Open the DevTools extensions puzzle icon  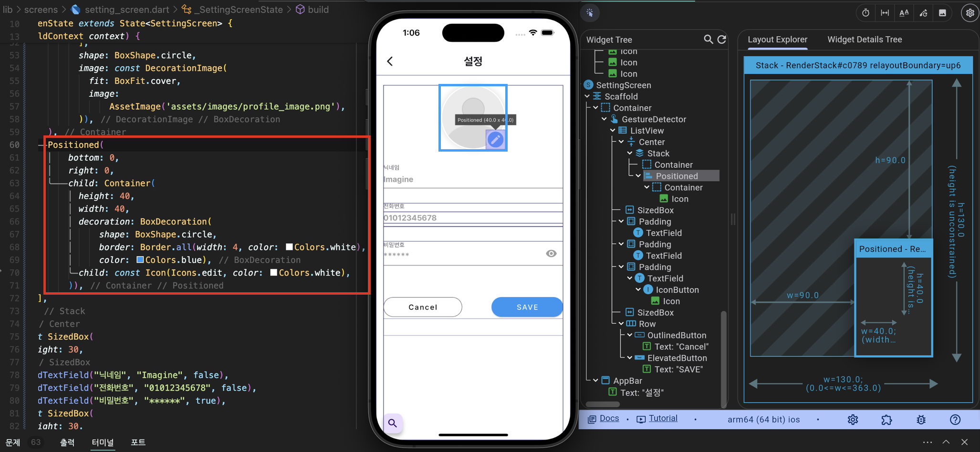(x=886, y=420)
